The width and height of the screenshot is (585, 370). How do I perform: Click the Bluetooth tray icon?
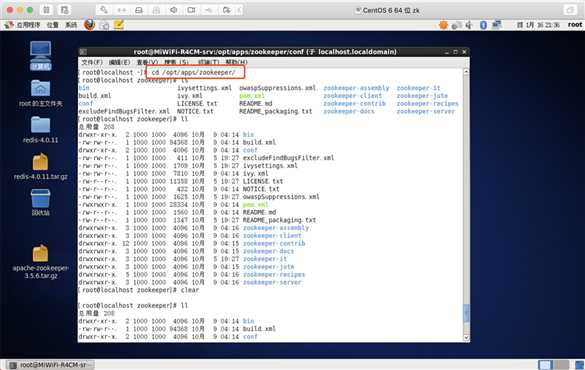click(x=483, y=25)
